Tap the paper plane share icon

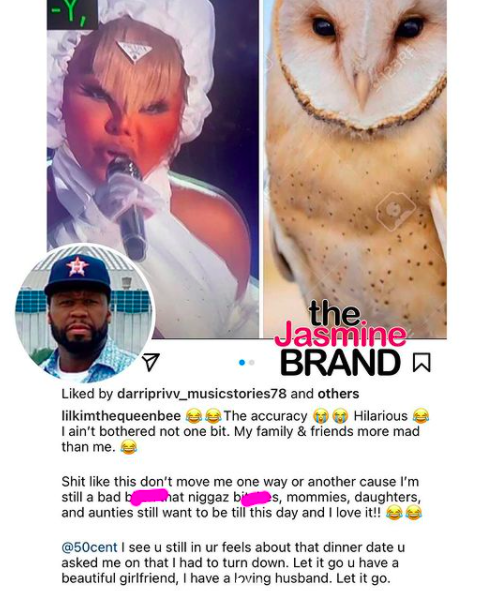coord(150,362)
